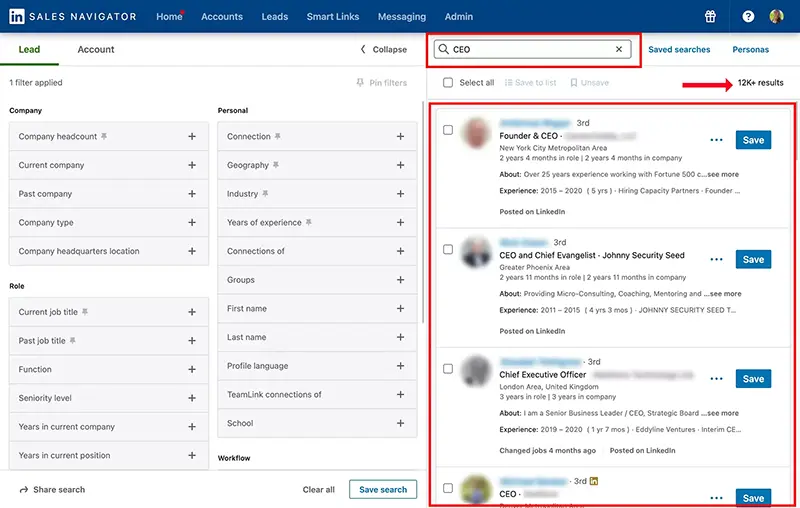The height and width of the screenshot is (508, 800).
Task: Open the Chief Executive Officer lead's photo
Action: [x=476, y=371]
